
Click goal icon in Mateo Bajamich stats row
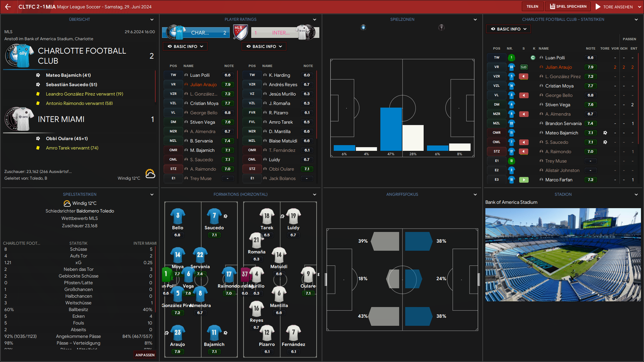tap(605, 133)
